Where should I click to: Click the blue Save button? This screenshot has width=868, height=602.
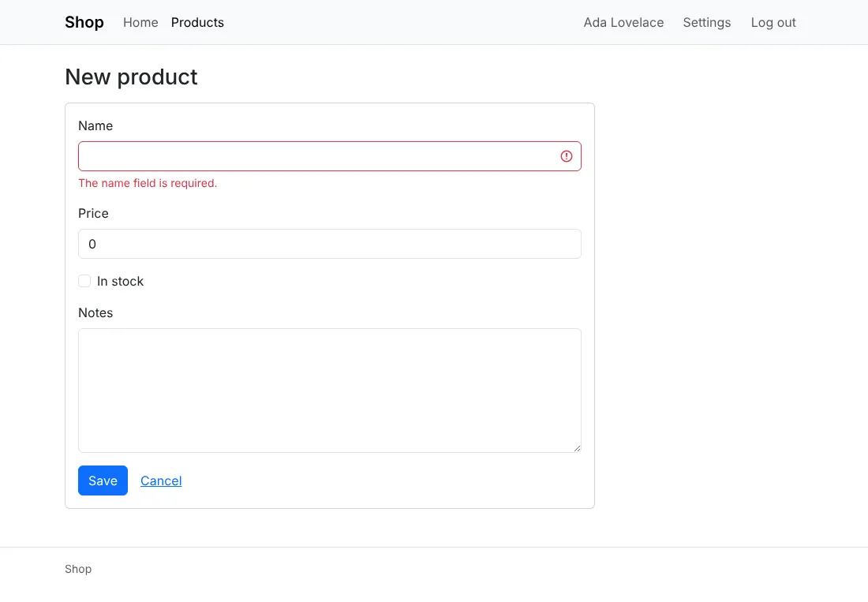pyautogui.click(x=103, y=480)
